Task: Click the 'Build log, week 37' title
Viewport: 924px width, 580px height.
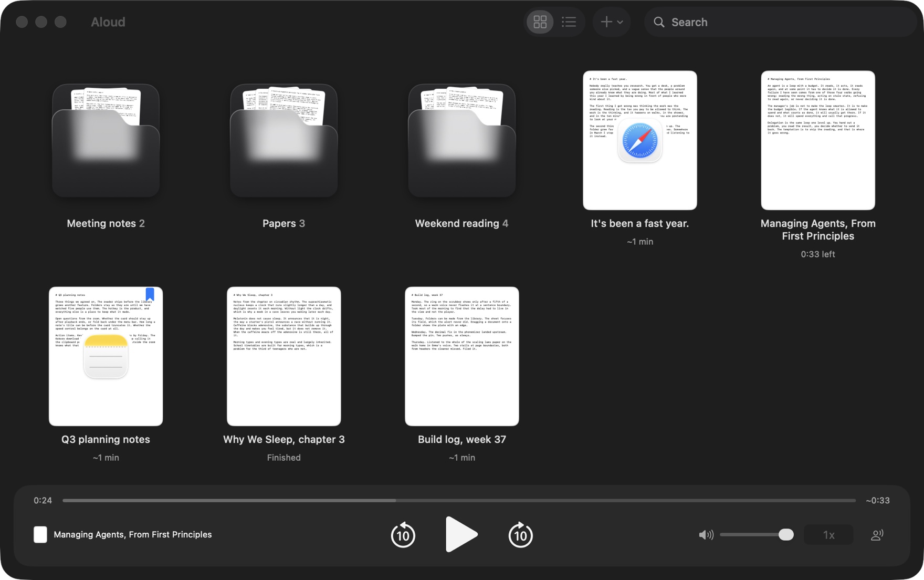Action: [461, 439]
